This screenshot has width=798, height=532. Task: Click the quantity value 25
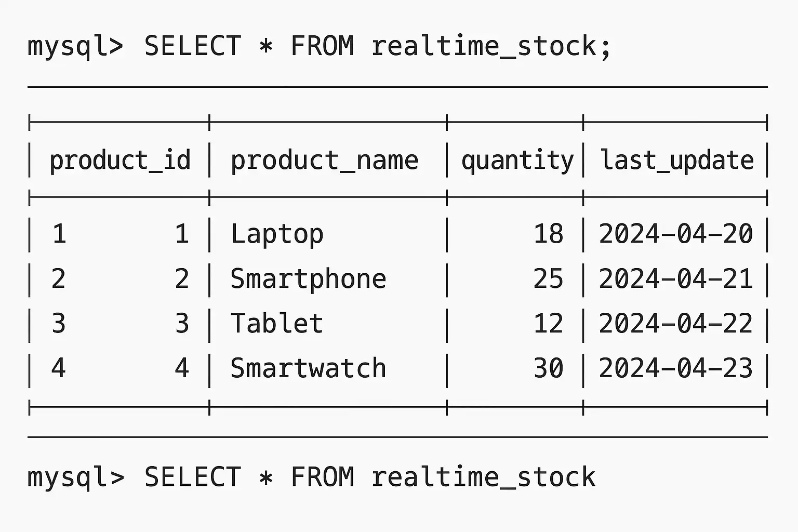548,279
